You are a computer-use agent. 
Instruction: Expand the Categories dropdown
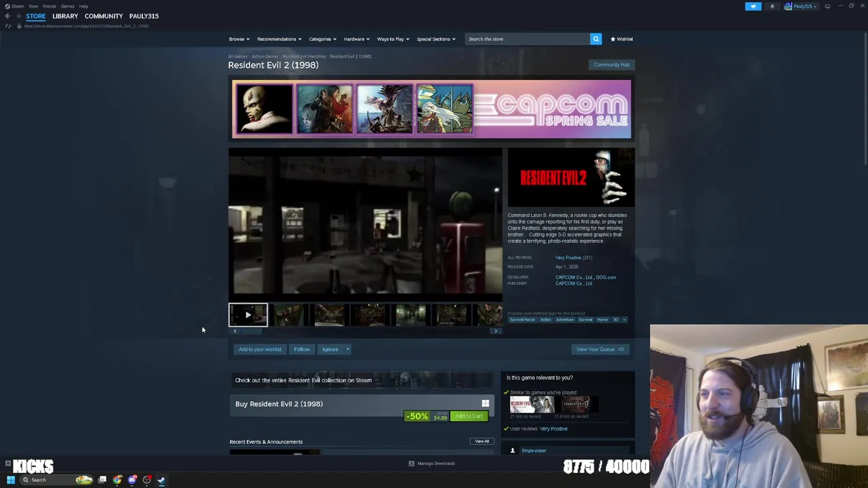tap(323, 39)
